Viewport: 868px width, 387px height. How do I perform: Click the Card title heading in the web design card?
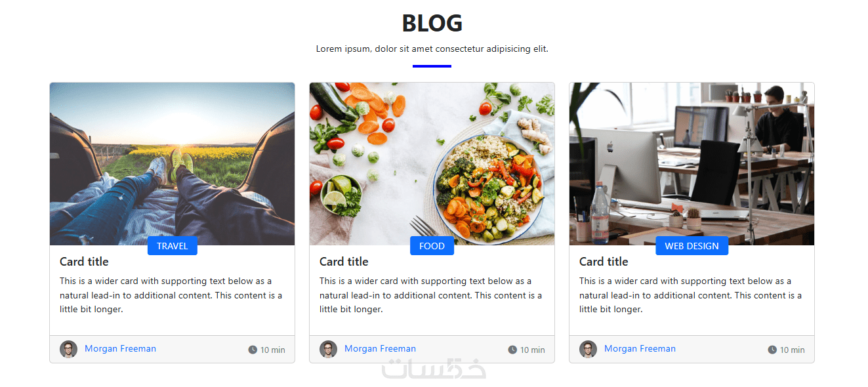604,262
